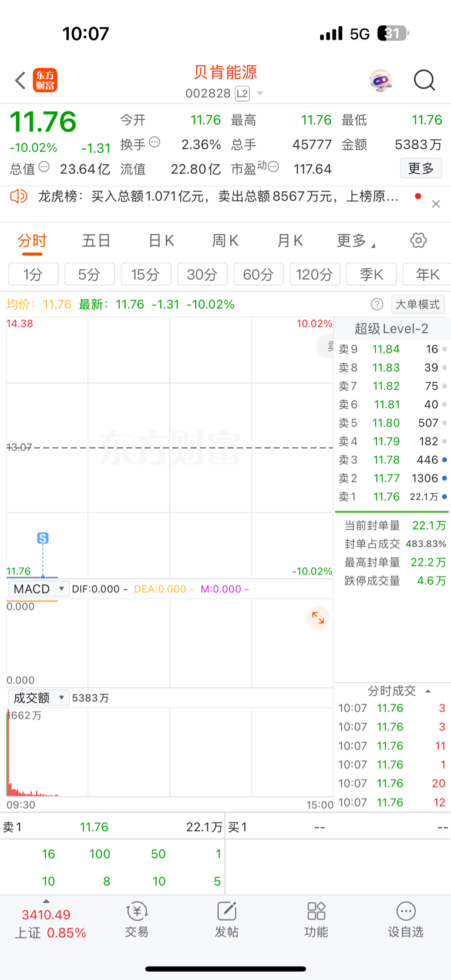Tap 当前封单量 22.1万 row

395,526
